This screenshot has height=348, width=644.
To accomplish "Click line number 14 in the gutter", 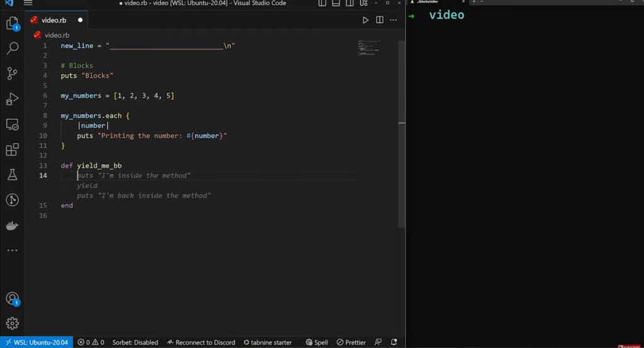I will pos(43,176).
